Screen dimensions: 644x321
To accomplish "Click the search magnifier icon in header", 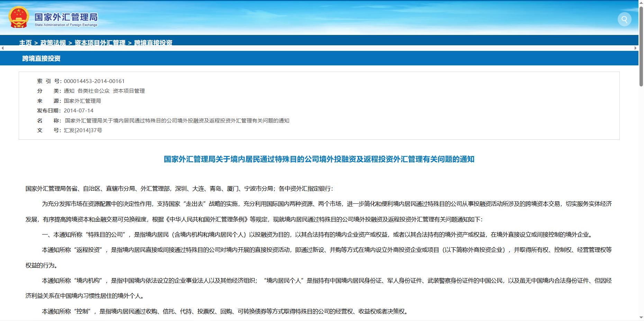I will (x=624, y=19).
